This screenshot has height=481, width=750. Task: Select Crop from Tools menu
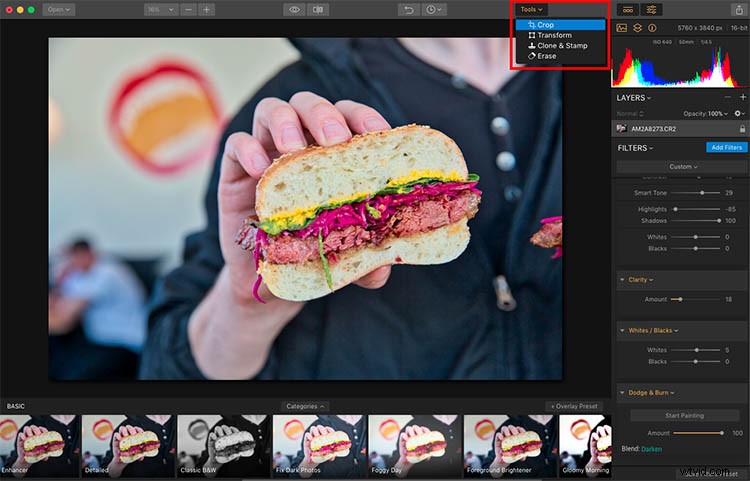point(561,25)
